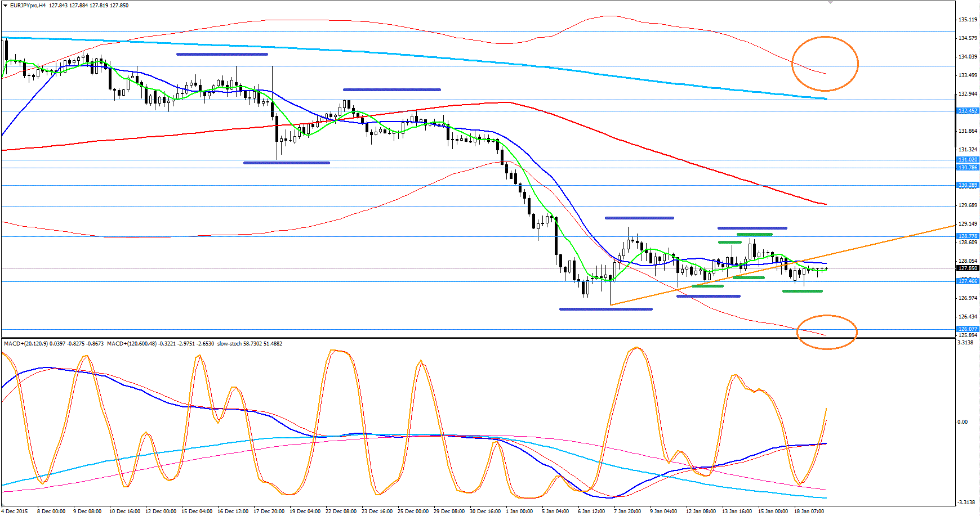The width and height of the screenshot is (980, 516).
Task: Click the 9 Jan 04:00 time label
Action: (x=663, y=511)
